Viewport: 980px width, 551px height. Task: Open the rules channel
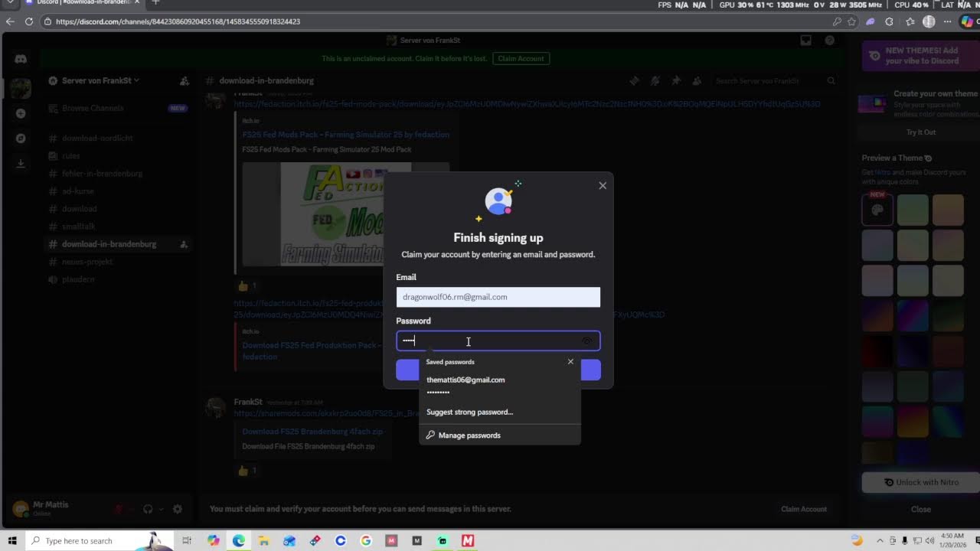click(118, 156)
